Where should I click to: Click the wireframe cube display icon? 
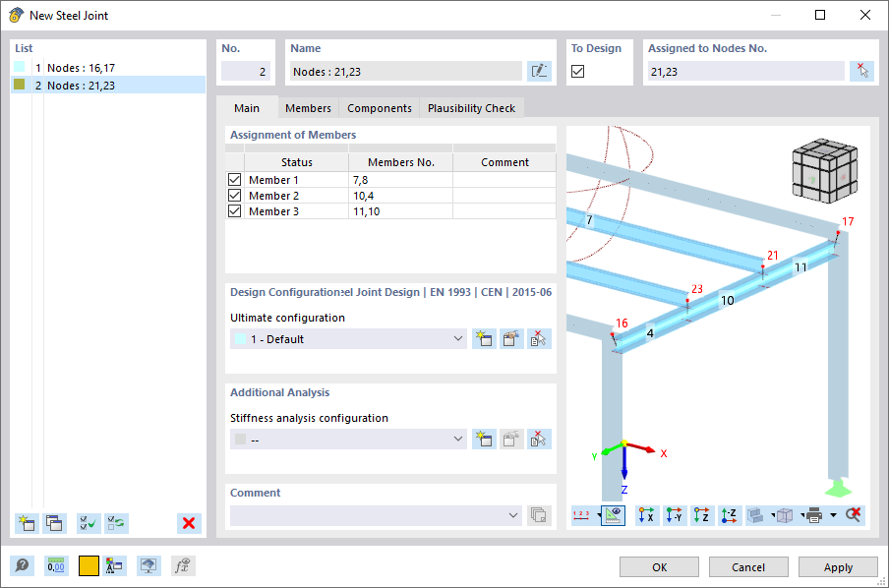784,515
